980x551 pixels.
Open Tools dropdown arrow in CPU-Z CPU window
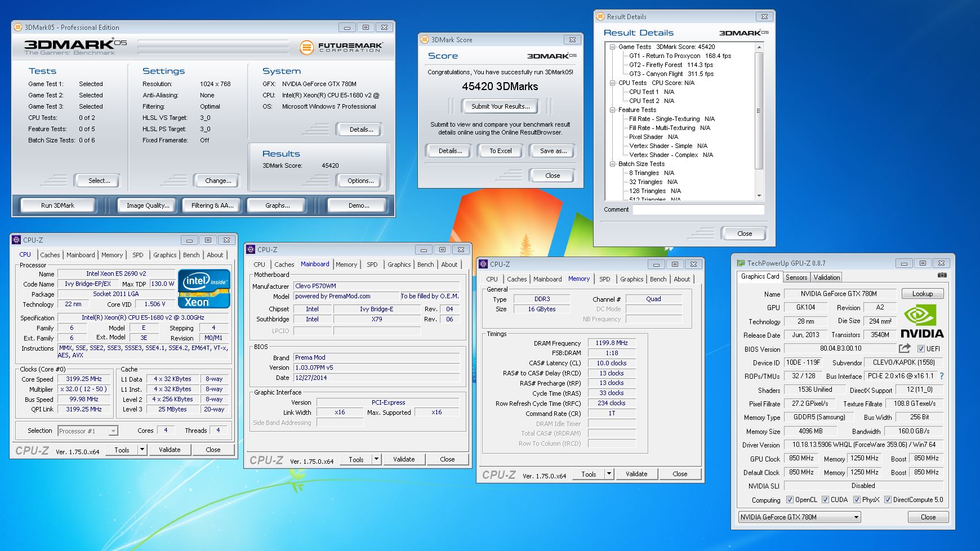(x=142, y=450)
